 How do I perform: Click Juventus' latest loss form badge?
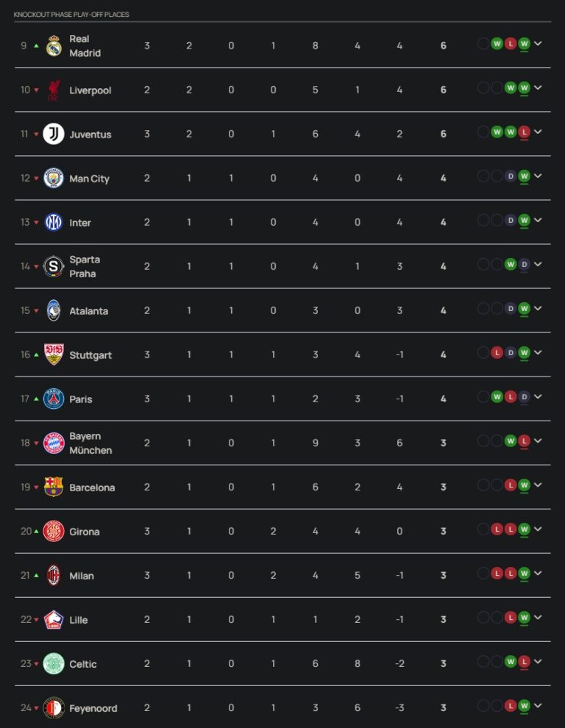[524, 132]
